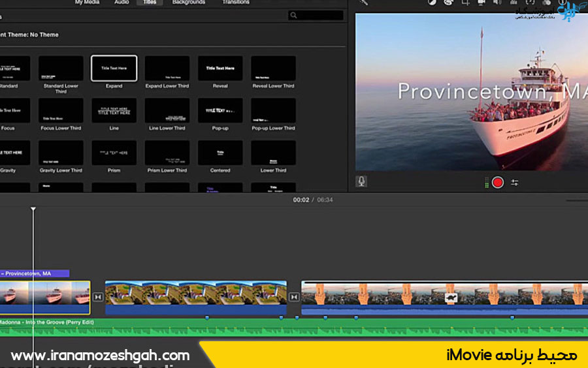The height and width of the screenshot is (368, 588).
Task: Select the amusement park clip in timeline
Action: 196,298
